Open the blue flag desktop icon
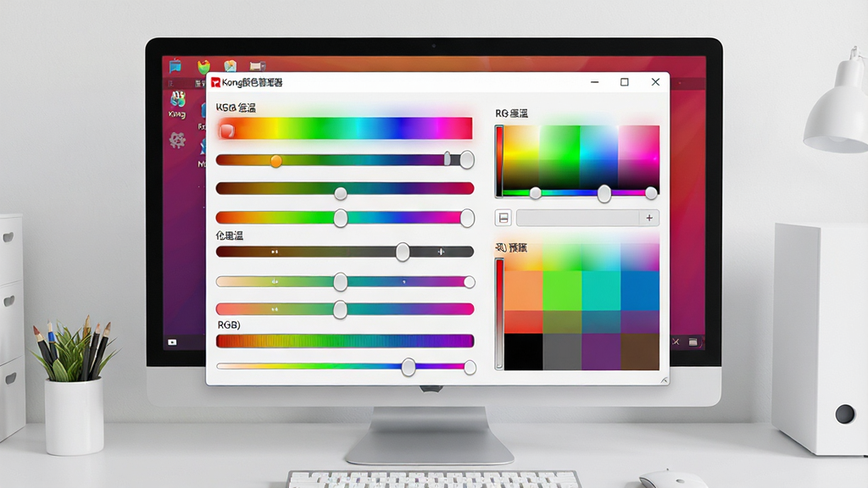The width and height of the screenshot is (868, 488). [175, 66]
